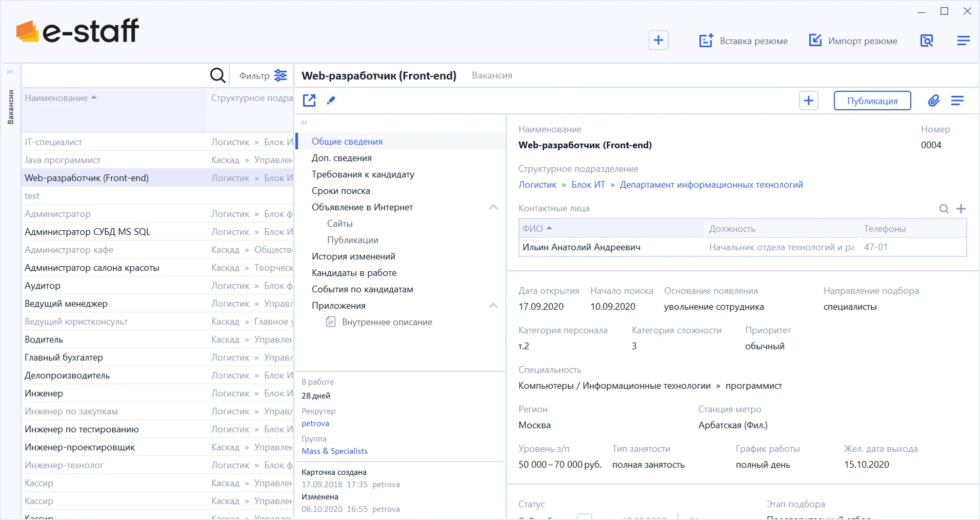Click the Публикация button

[x=872, y=101]
